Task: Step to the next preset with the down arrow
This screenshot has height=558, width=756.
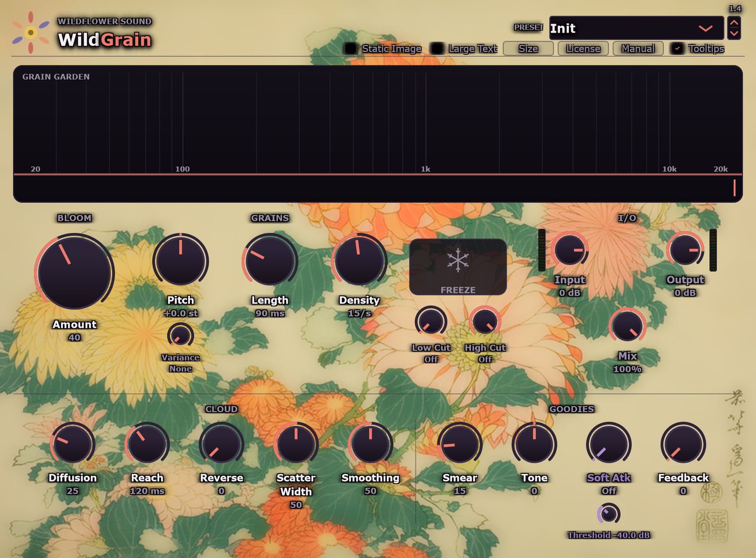Action: [x=734, y=34]
